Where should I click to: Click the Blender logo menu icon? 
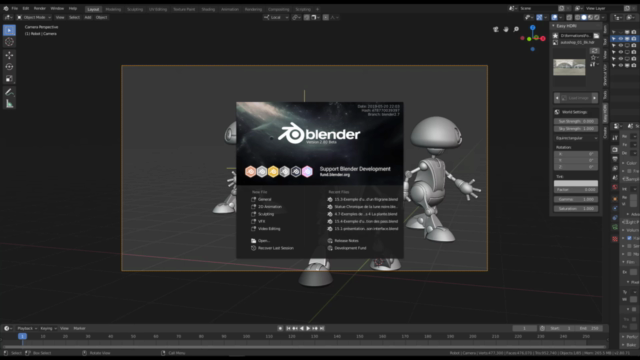[6, 8]
